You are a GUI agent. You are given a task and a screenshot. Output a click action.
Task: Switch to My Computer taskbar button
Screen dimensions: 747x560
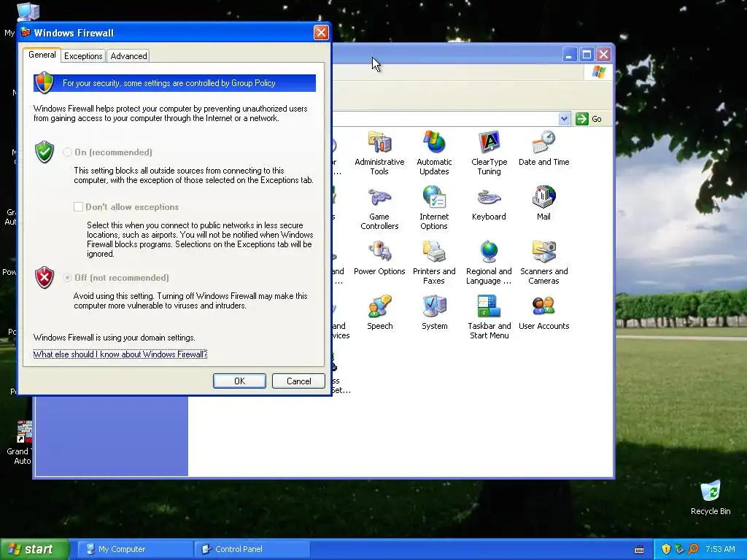(134, 549)
